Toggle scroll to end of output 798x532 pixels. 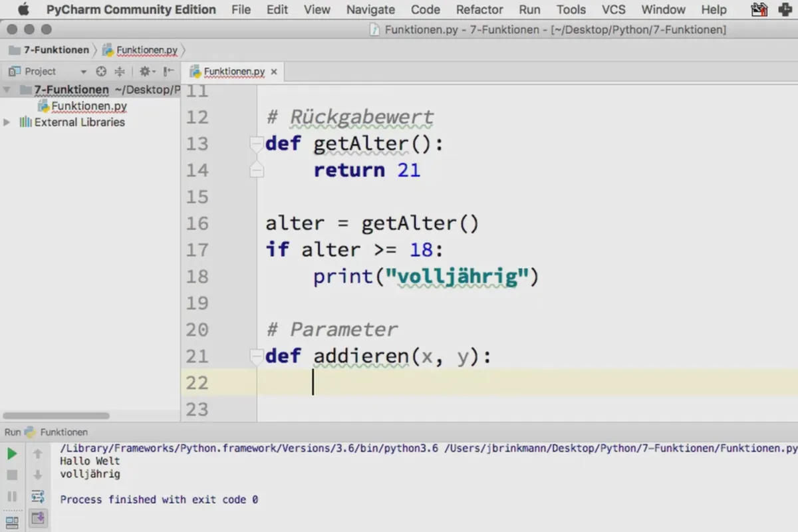pos(38,517)
